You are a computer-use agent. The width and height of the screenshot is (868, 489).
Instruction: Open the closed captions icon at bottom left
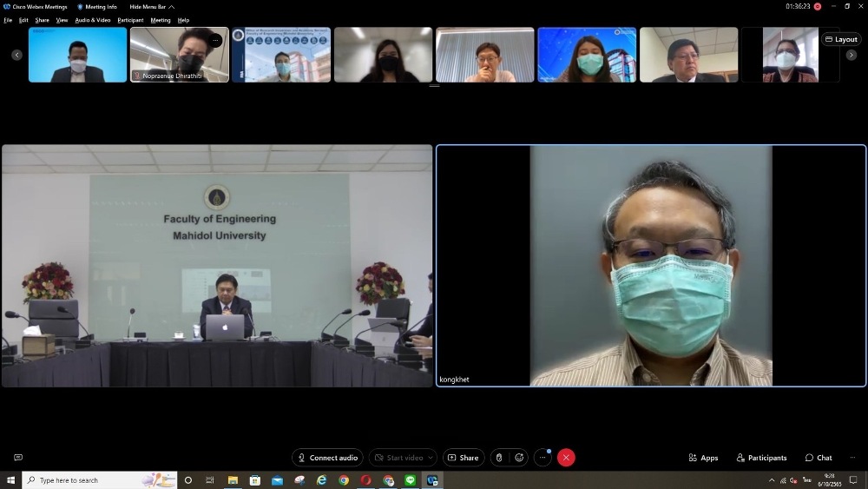(x=18, y=458)
